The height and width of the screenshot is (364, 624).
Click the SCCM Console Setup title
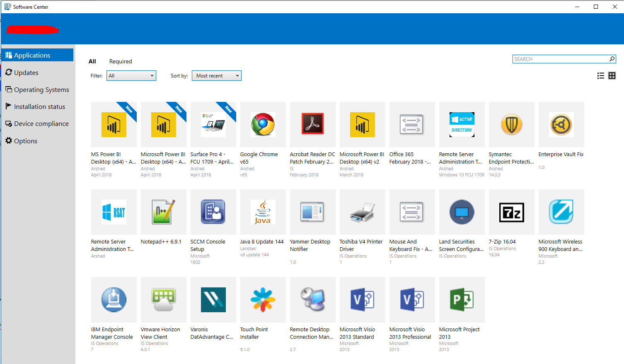tap(208, 245)
